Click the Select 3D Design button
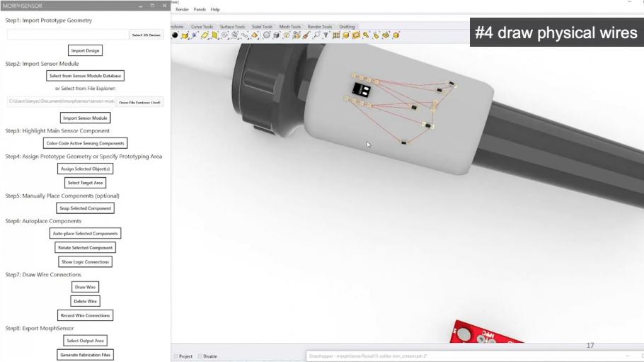The width and height of the screenshot is (644, 362). pos(146,35)
